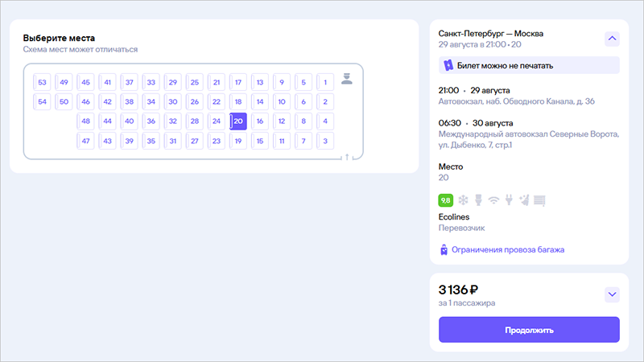Pick seat 54 at the back
The height and width of the screenshot is (362, 644).
click(43, 102)
